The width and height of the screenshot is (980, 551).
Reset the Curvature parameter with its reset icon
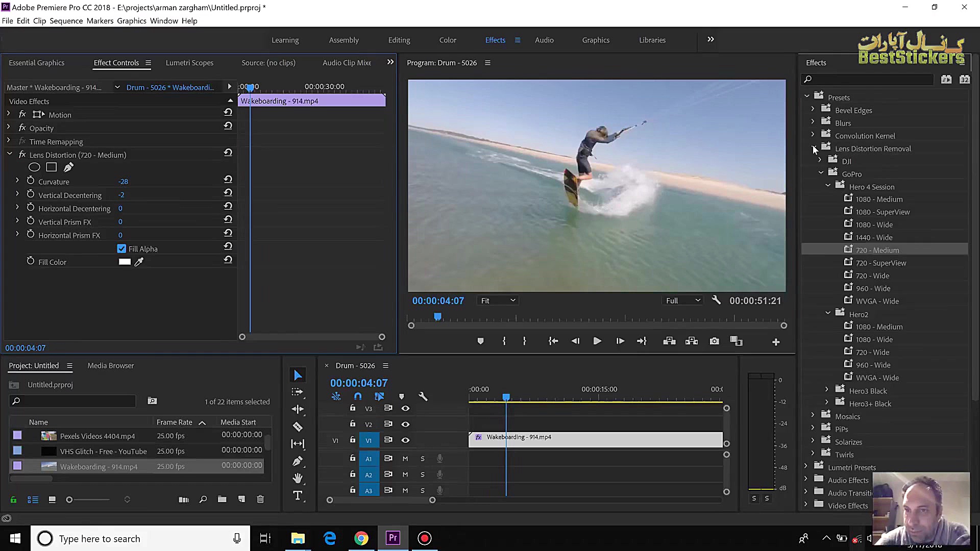click(228, 179)
